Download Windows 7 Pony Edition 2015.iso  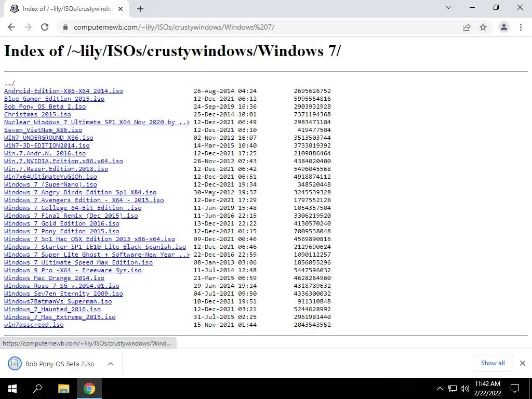(62, 231)
